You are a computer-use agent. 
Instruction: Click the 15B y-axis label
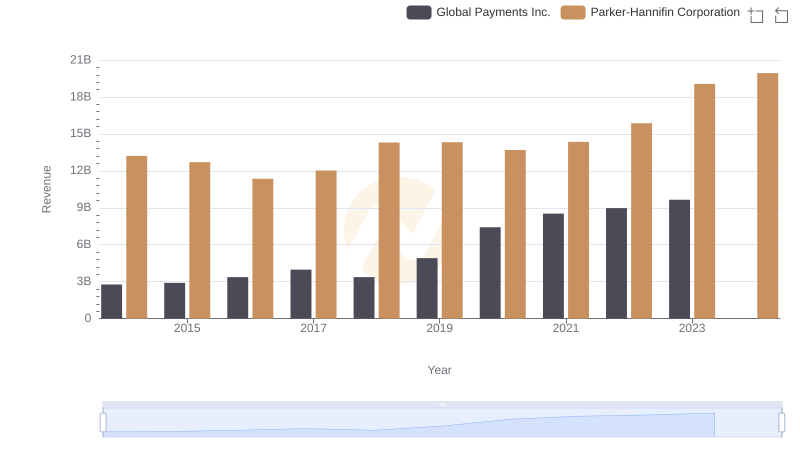(81, 134)
